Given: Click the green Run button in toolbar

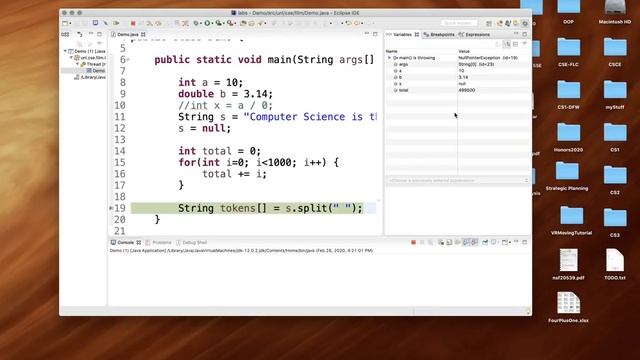Looking at the screenshot, I should (207, 23).
